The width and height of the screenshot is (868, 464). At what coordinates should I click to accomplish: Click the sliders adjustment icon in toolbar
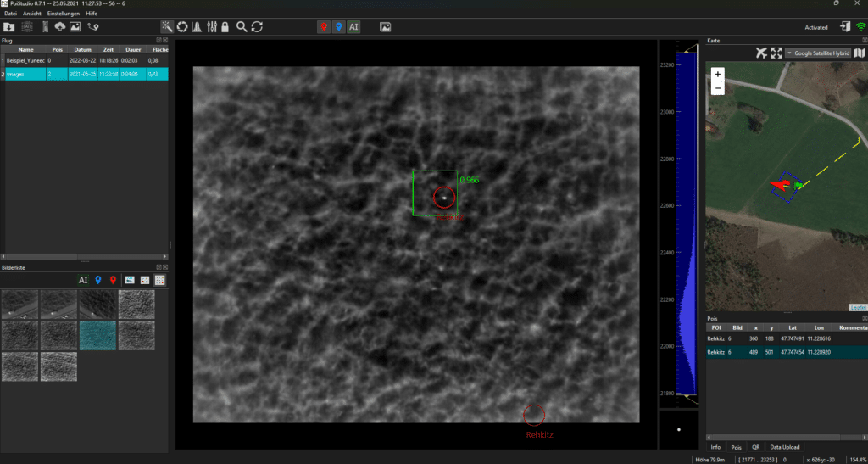point(211,27)
